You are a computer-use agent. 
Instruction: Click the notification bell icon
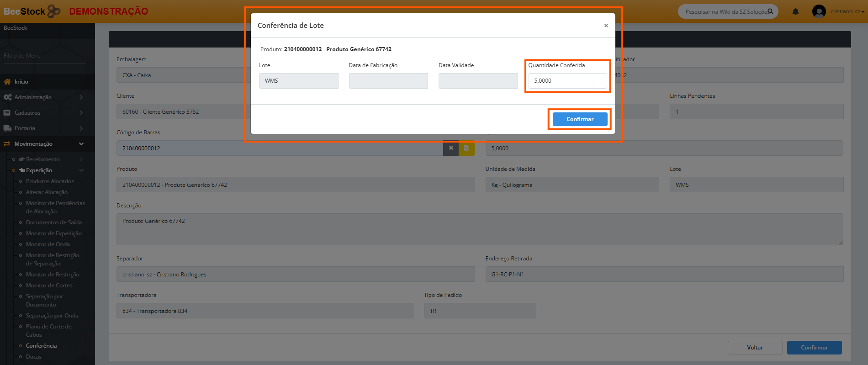pyautogui.click(x=795, y=11)
